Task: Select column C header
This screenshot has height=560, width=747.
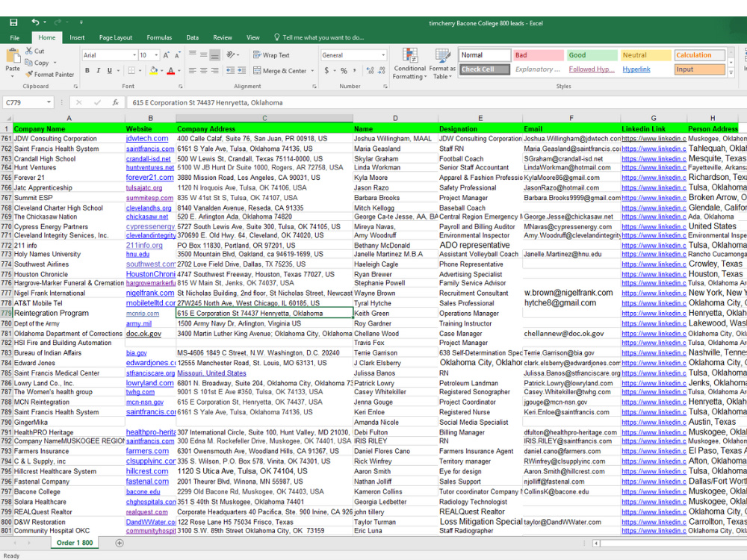Action: (x=264, y=118)
